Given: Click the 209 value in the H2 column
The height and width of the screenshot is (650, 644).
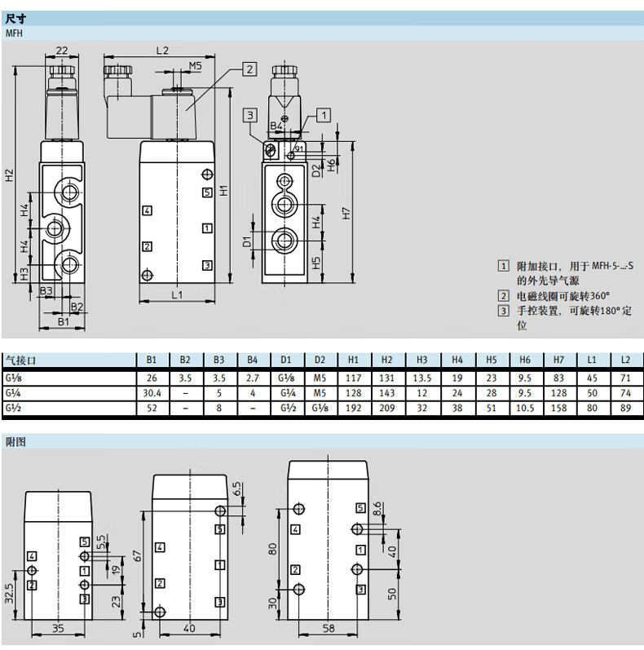Looking at the screenshot, I should tap(388, 407).
